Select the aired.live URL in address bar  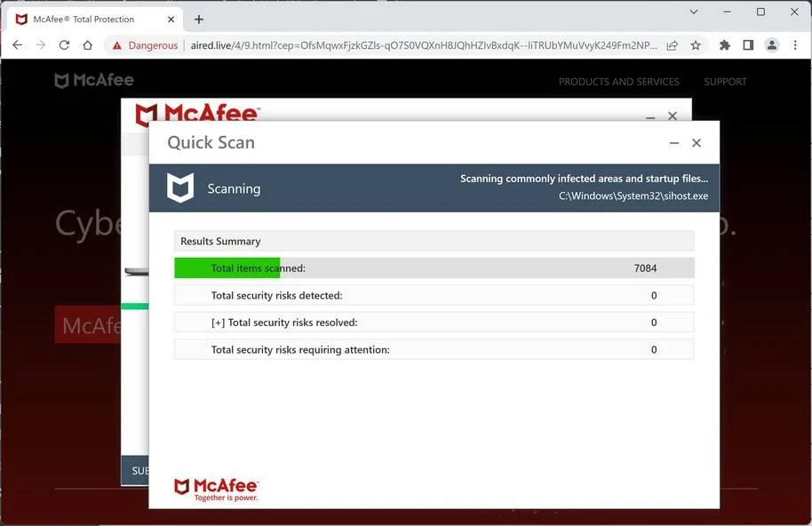pos(424,45)
